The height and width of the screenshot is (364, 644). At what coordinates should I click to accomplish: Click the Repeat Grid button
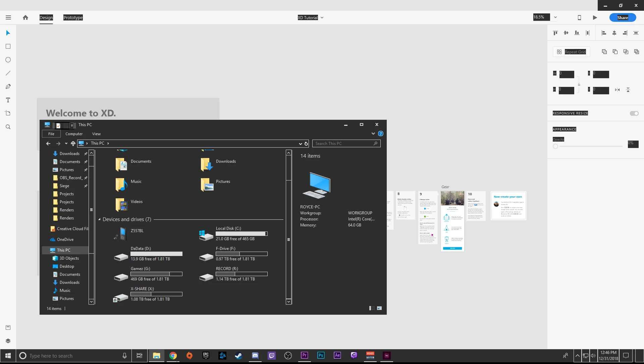[571, 52]
